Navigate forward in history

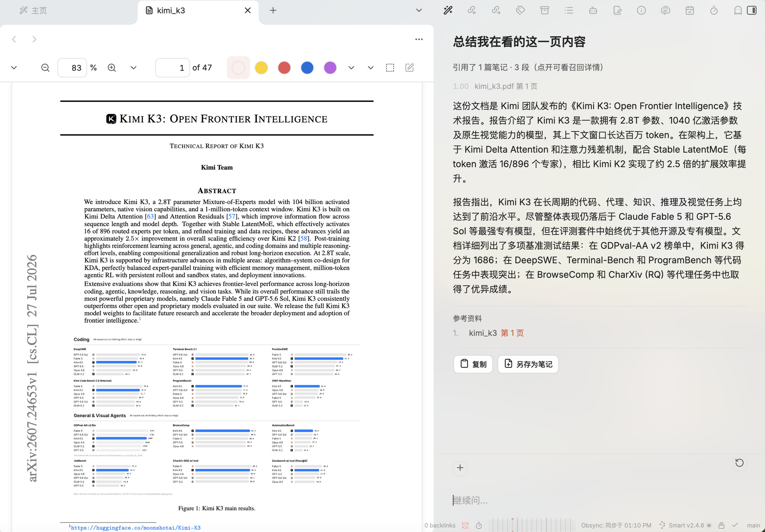(34, 39)
